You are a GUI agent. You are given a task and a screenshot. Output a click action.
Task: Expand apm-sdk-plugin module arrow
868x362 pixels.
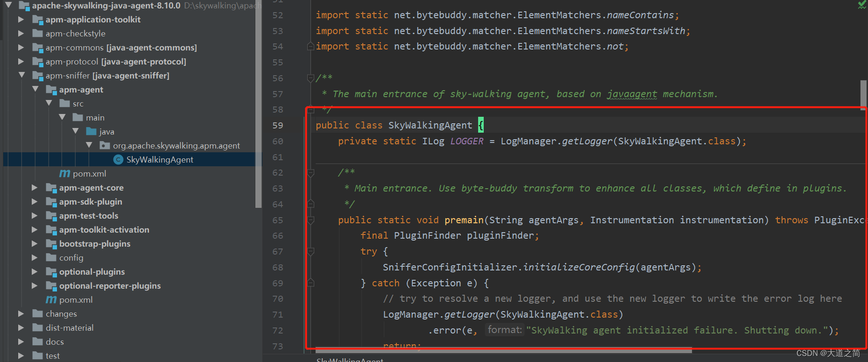click(34, 202)
